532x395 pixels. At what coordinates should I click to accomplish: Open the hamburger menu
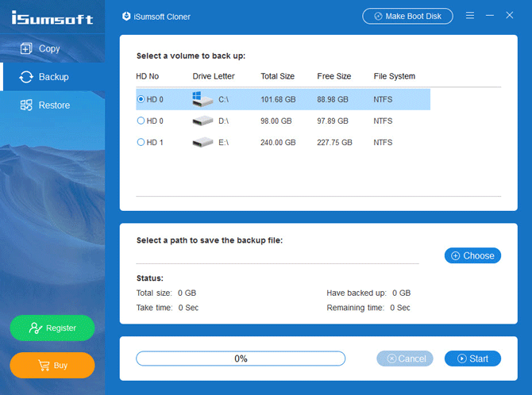tap(470, 15)
